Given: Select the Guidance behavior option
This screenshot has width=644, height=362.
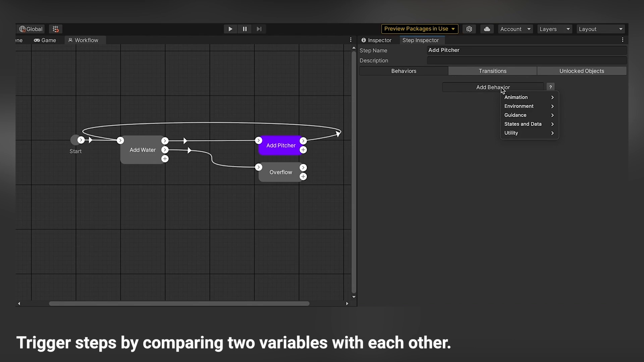Looking at the screenshot, I should (515, 115).
